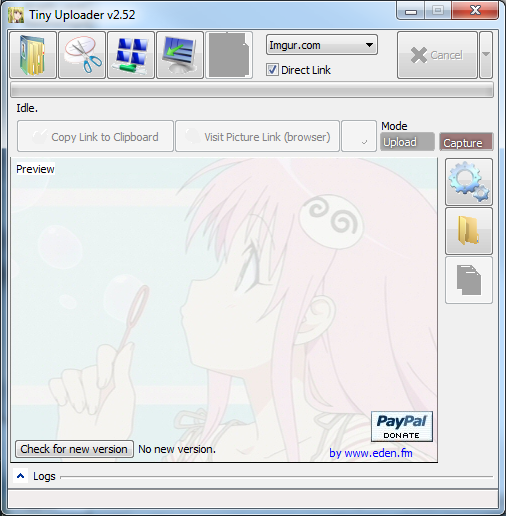Viewport: 506px width, 516px height.
Task: Open file browser via folder icon
Action: tap(33, 55)
